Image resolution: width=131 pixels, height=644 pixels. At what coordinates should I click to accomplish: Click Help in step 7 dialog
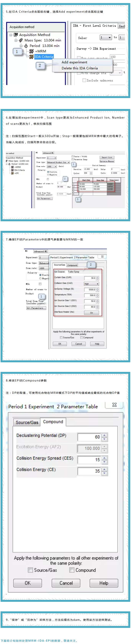pos(97,344)
